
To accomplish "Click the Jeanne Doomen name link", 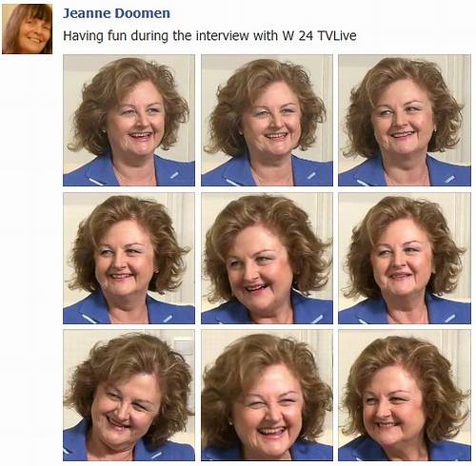I will click(x=116, y=13).
